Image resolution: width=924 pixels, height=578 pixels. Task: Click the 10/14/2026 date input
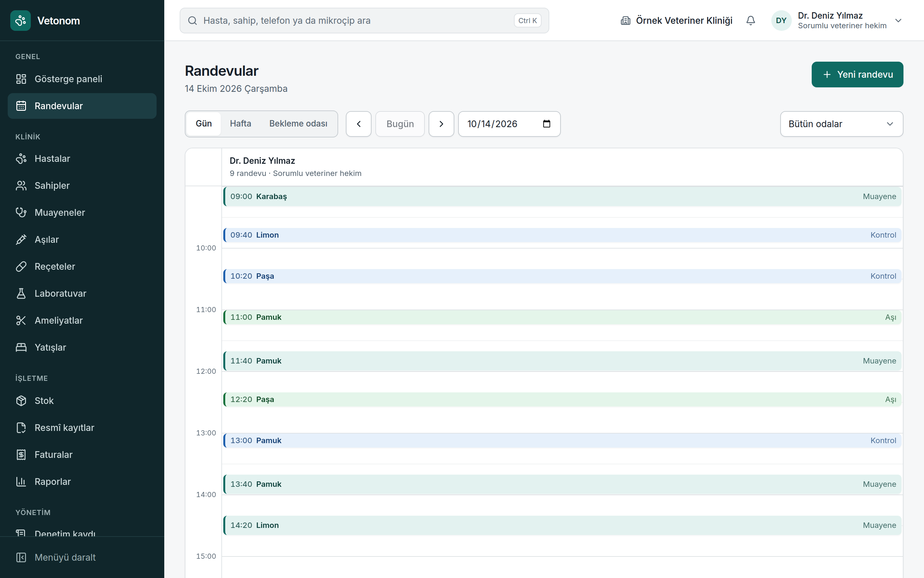coord(509,124)
